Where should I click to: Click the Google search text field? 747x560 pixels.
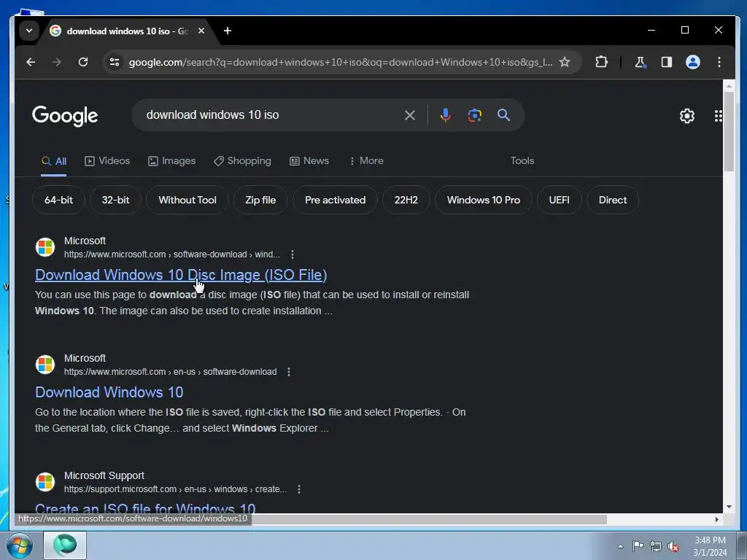coord(271,114)
